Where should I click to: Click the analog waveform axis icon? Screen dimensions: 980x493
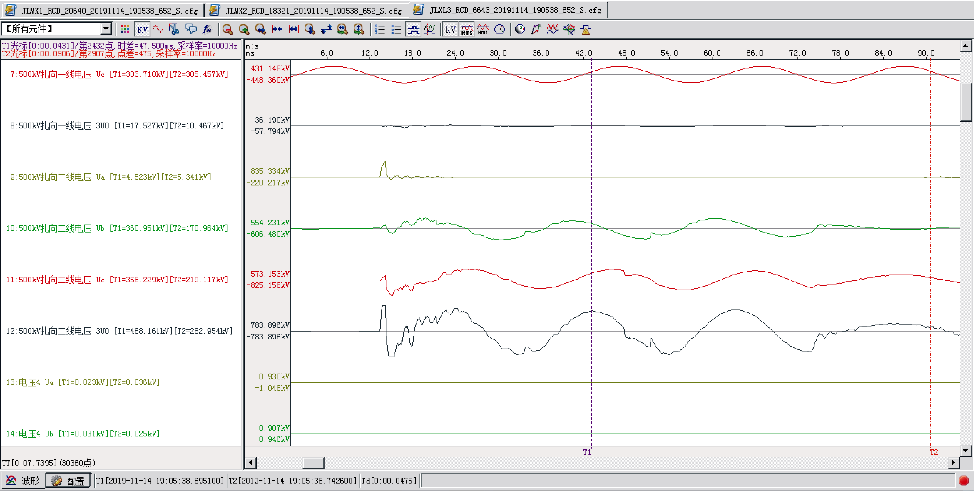[429, 29]
